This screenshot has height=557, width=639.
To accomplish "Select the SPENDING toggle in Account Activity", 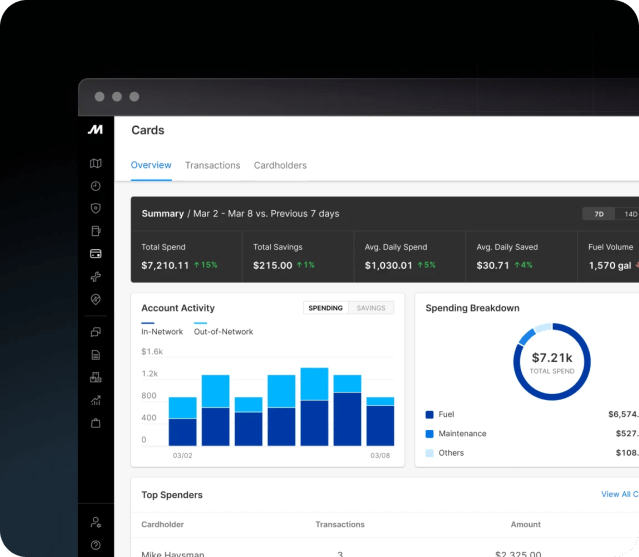I will pos(326,308).
